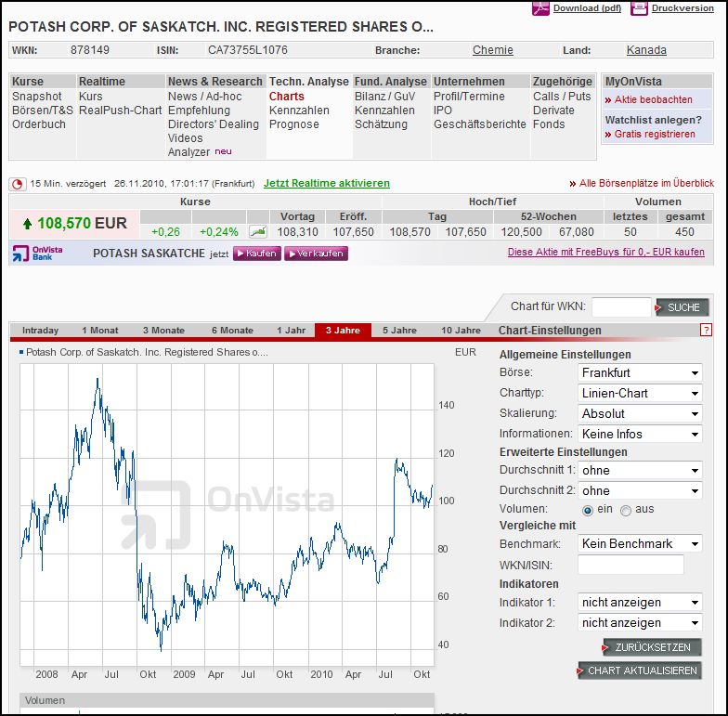Click the delayed-quote clock icon

18,184
